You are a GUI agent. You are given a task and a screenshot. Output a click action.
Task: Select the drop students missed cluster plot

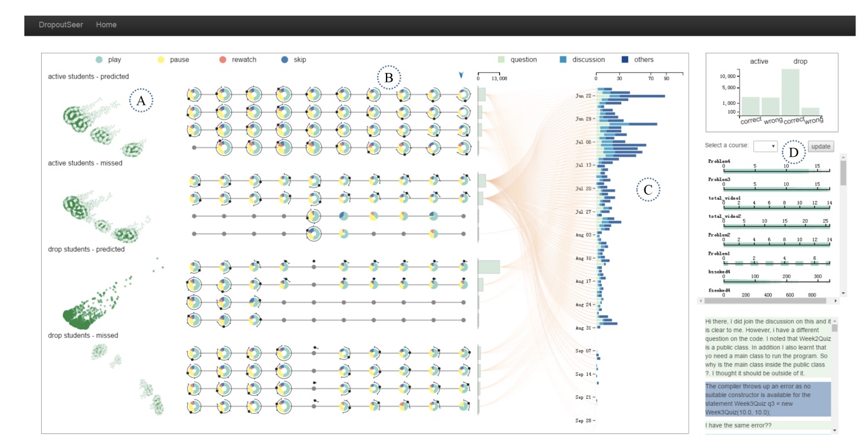click(128, 381)
